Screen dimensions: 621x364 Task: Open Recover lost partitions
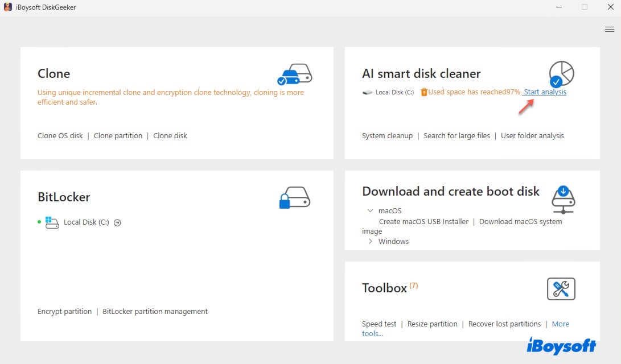[x=504, y=324]
